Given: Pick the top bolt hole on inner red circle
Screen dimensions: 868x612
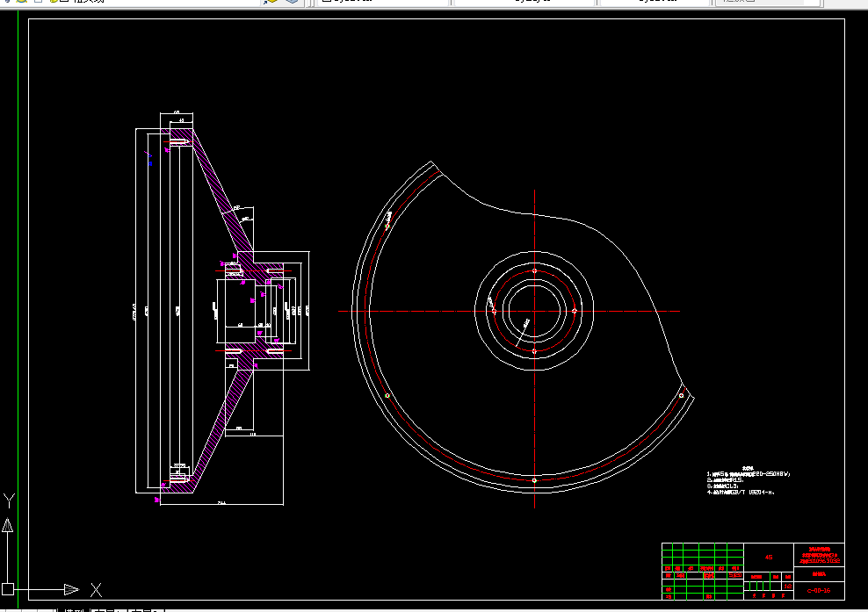Looking at the screenshot, I should 534,270.
